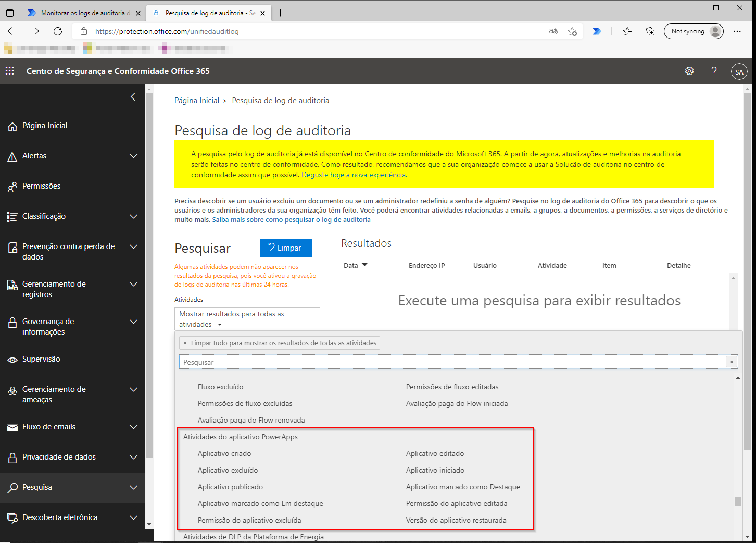
Task: Sort results by the Data column arrow
Action: tap(364, 265)
